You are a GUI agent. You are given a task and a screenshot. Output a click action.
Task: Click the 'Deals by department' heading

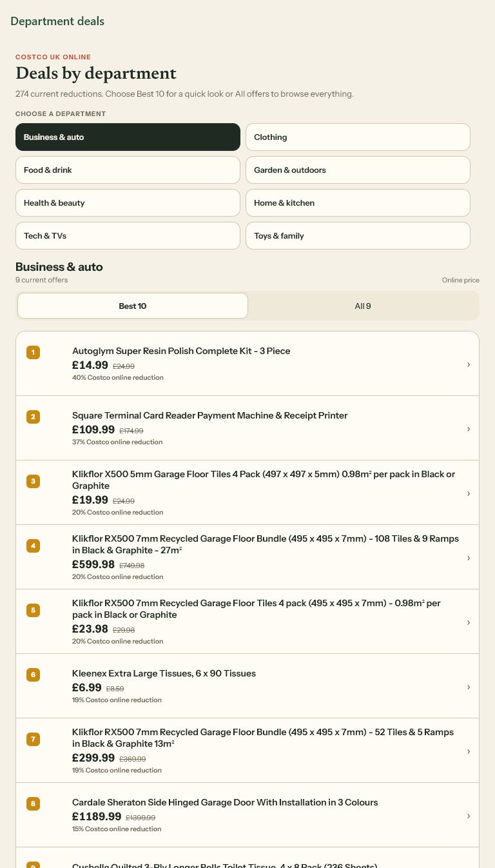point(96,73)
